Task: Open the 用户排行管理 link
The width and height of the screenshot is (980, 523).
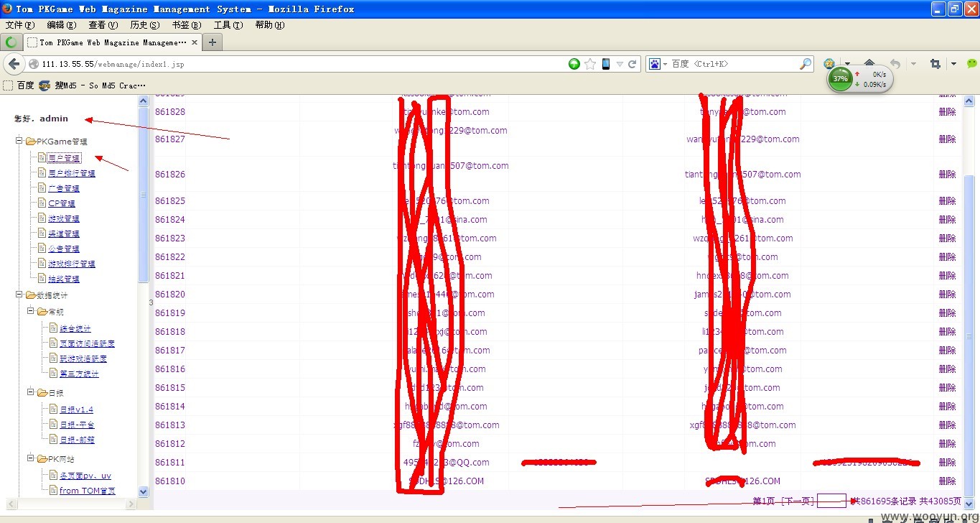Action: [72, 173]
